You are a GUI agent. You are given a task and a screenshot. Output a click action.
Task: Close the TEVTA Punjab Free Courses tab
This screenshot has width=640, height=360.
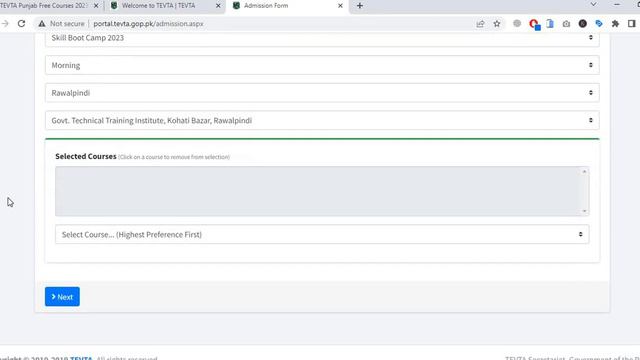pyautogui.click(x=96, y=6)
